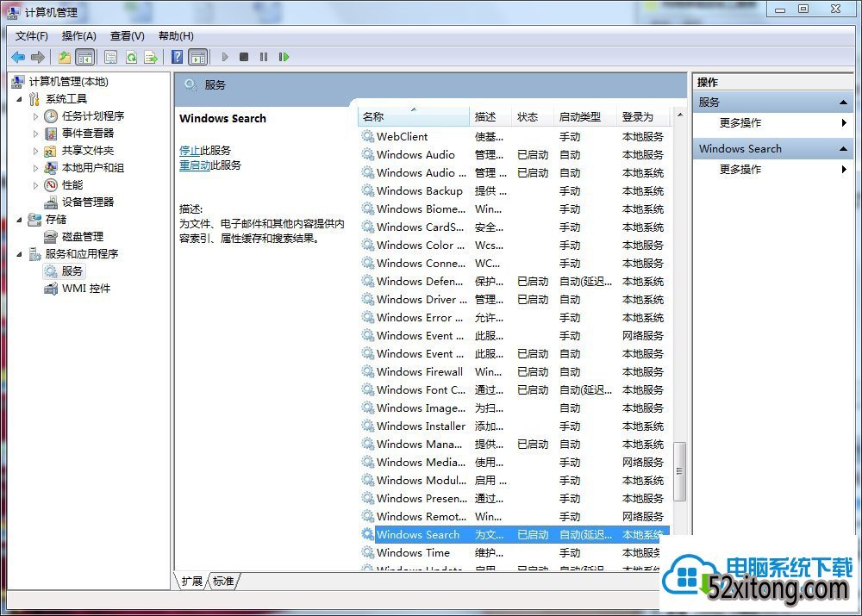Screen dimensions: 862x616
Task: Expand the 共享文件夹 node arrow
Action: click(x=35, y=151)
